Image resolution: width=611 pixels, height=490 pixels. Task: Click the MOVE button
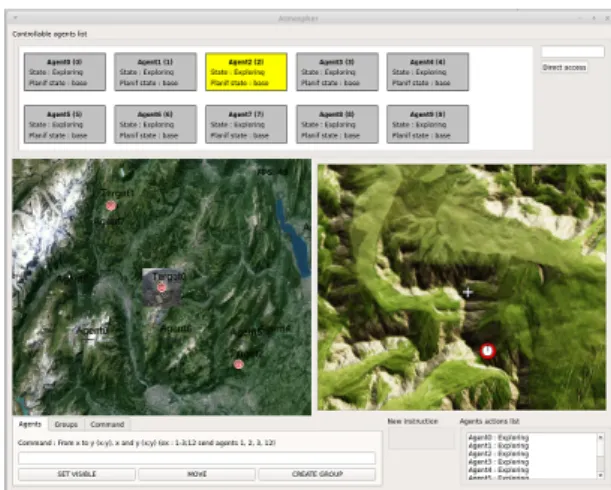point(197,474)
